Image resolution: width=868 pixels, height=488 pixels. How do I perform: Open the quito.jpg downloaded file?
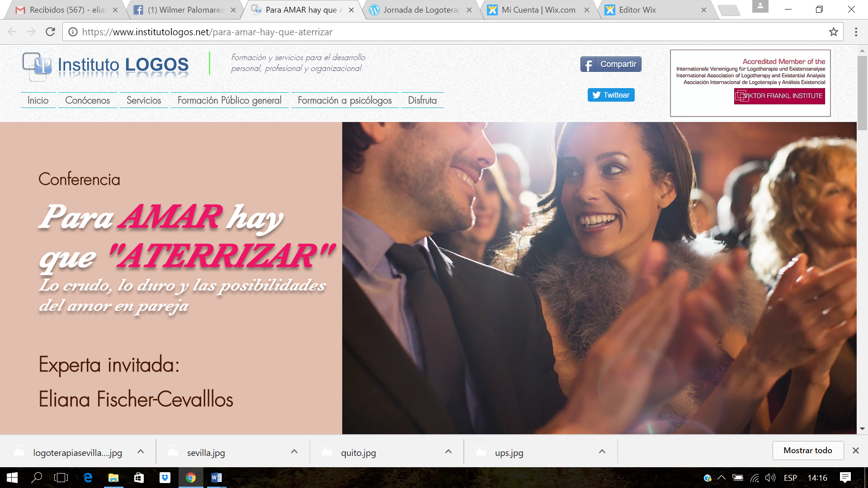[359, 452]
